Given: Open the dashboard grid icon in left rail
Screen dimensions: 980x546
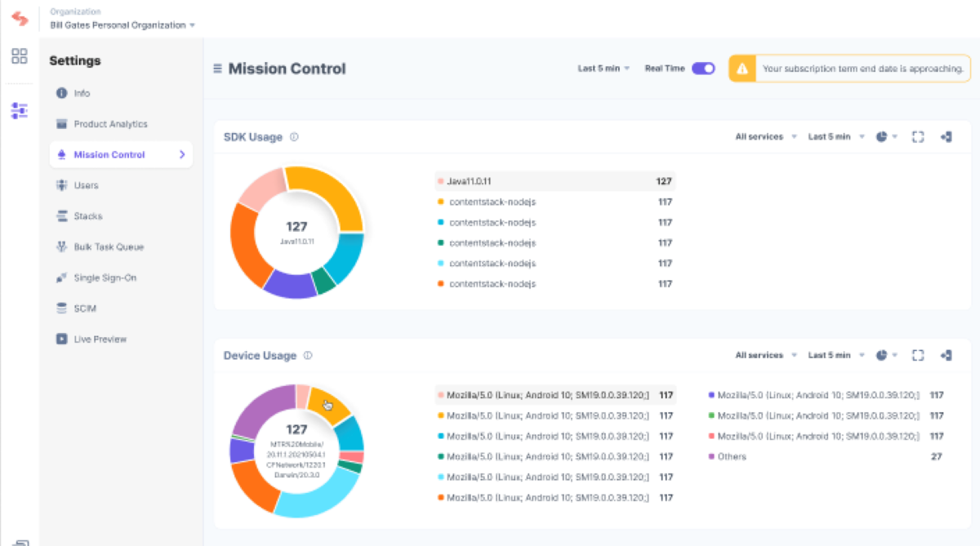Looking at the screenshot, I should point(20,56).
